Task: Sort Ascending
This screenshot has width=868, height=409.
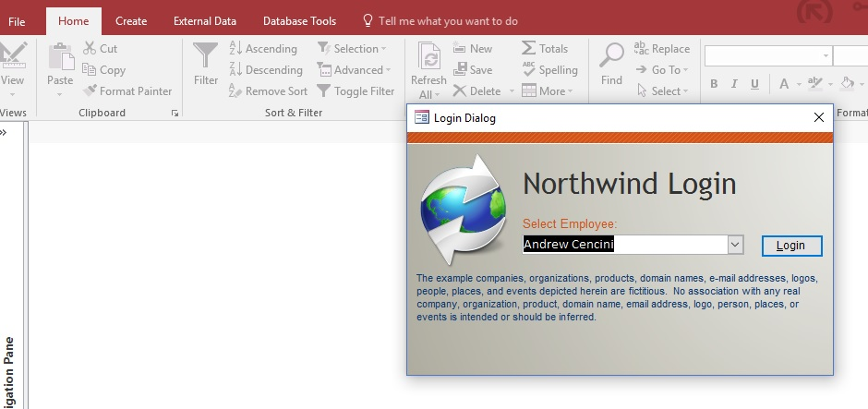Action: (263, 49)
